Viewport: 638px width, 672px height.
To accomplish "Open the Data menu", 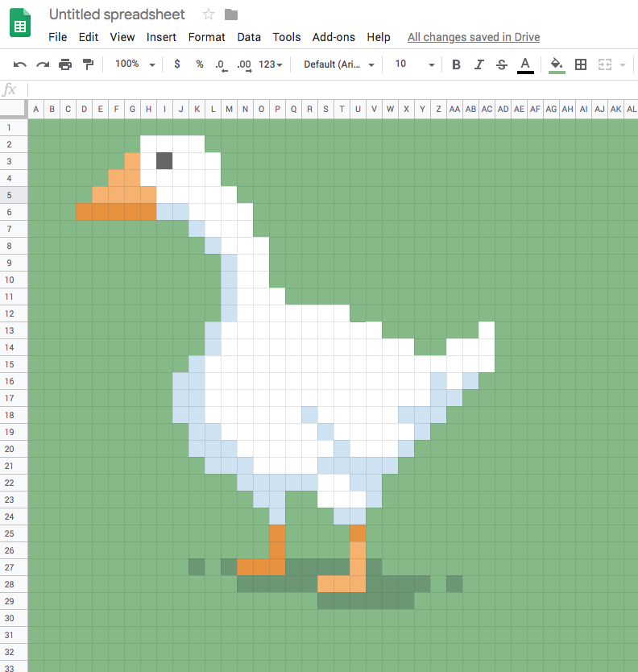I will pos(249,37).
